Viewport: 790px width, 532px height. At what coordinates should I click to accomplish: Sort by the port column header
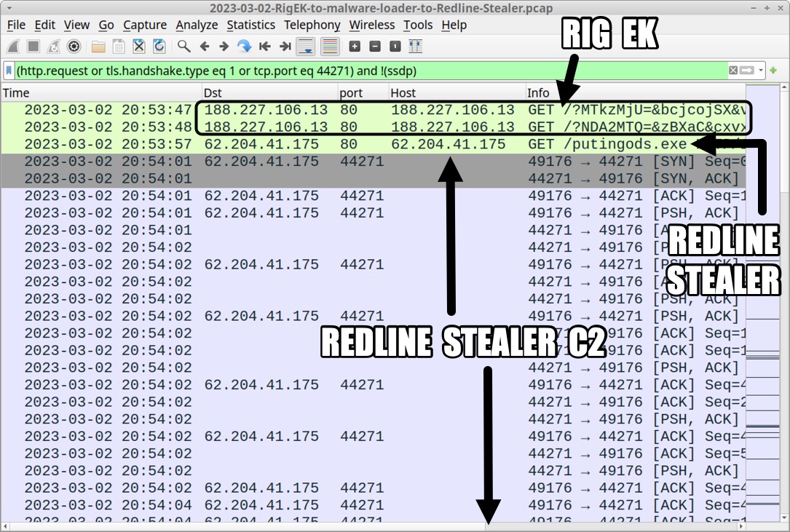[363, 92]
